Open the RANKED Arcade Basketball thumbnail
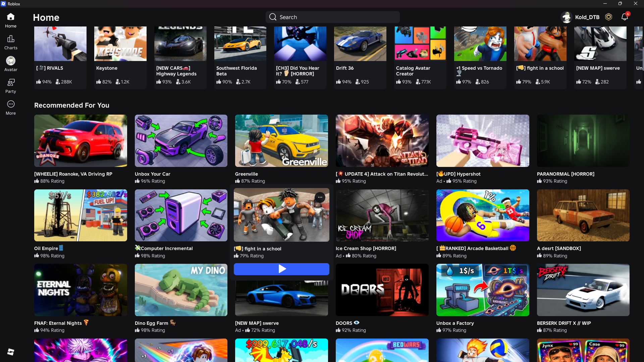 tap(483, 215)
